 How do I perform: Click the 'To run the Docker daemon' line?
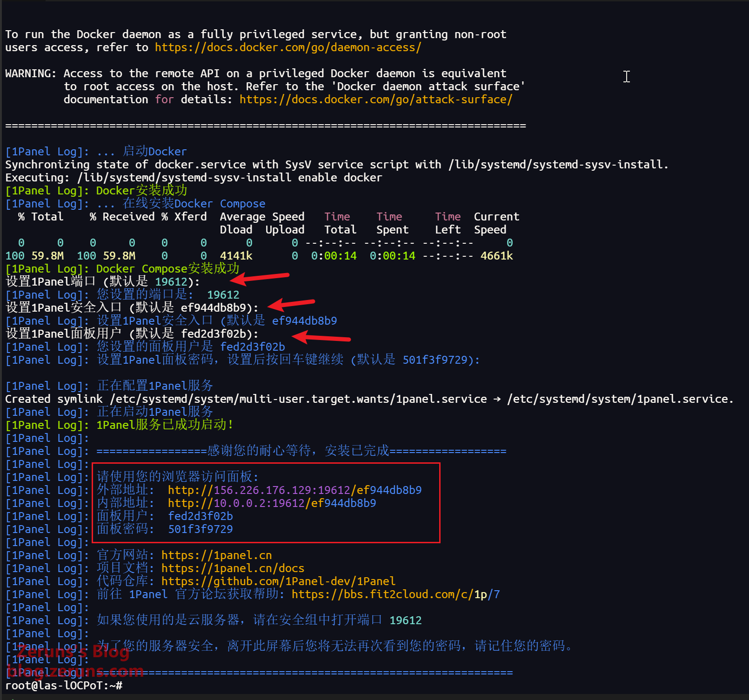pyautogui.click(x=256, y=34)
